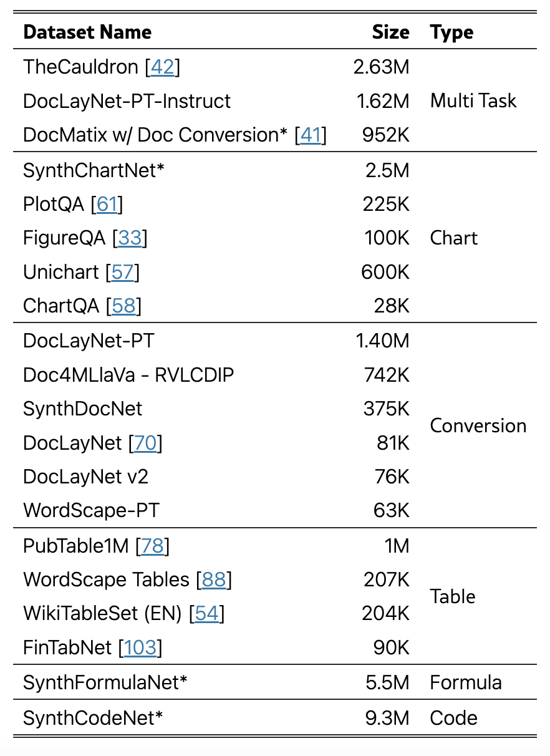Image resolution: width=550 pixels, height=756 pixels.
Task: Follow citation 70 next to DocLayNet
Action: pos(145,443)
